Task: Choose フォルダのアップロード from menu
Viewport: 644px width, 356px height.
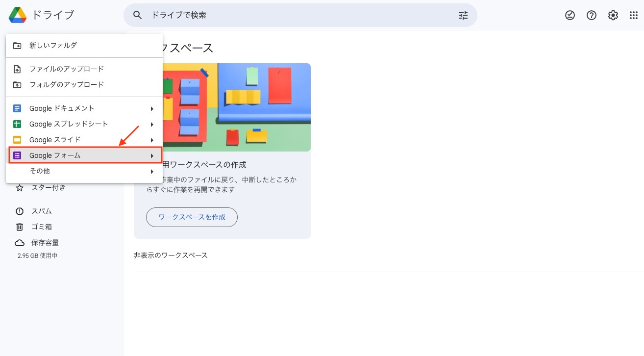Action: [84, 85]
